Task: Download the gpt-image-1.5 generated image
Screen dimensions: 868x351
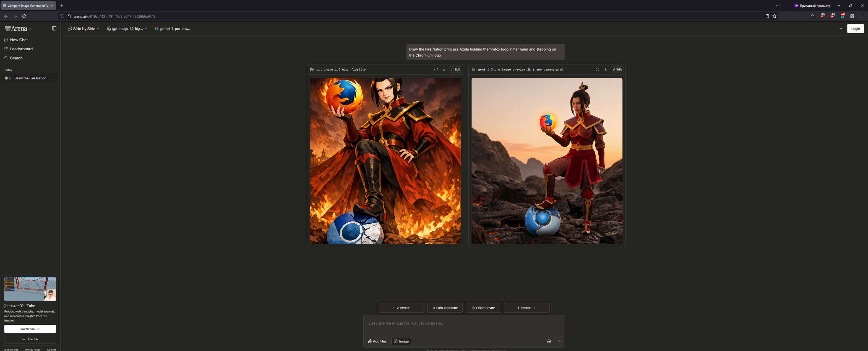Action: pos(444,69)
